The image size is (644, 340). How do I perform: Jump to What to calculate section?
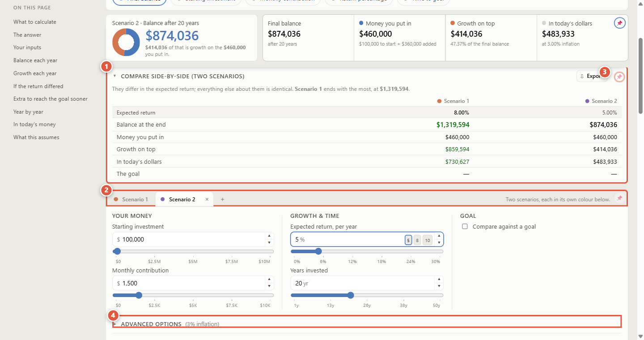pyautogui.click(x=35, y=22)
